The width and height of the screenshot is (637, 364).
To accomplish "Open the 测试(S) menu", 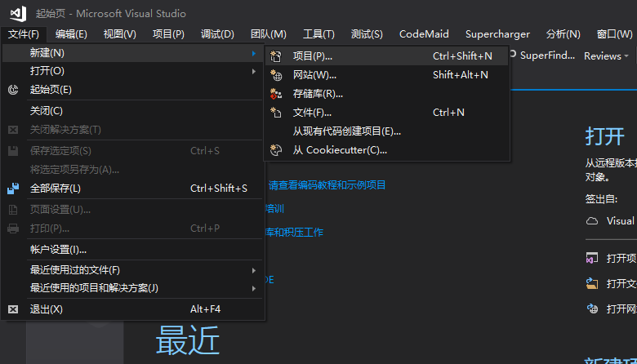I will pos(367,34).
